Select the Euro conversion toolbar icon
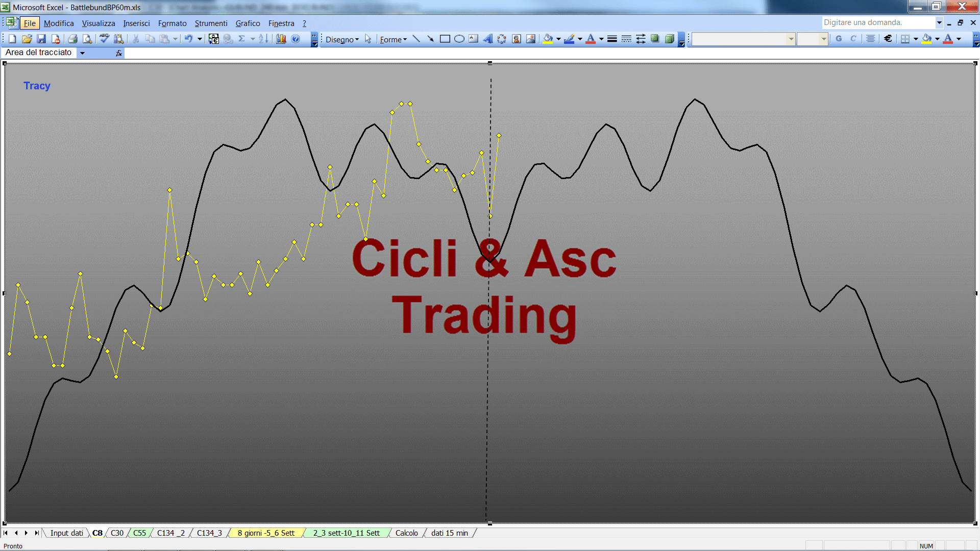The width and height of the screenshot is (980, 551). click(x=214, y=39)
